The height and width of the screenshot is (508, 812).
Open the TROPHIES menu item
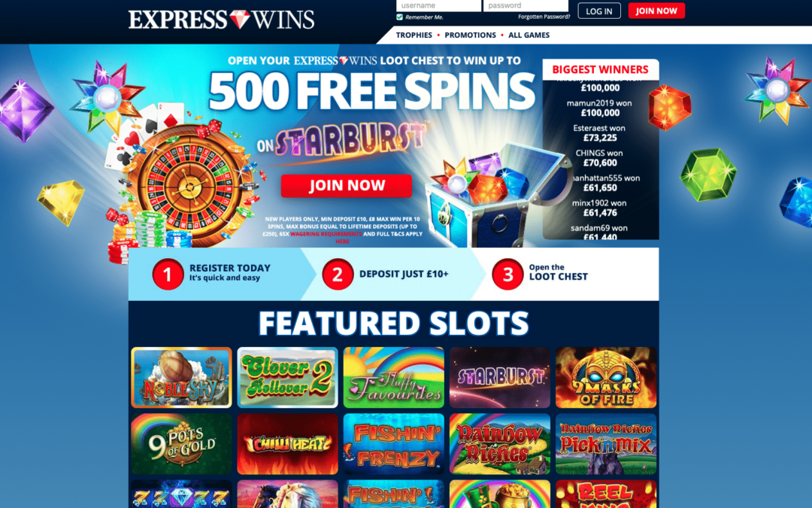[x=414, y=35]
